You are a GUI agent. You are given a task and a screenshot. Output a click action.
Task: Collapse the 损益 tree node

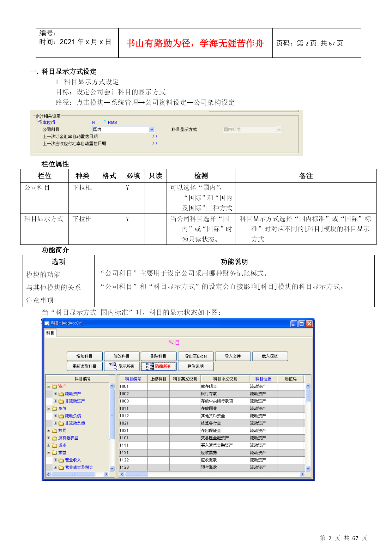coord(49,453)
